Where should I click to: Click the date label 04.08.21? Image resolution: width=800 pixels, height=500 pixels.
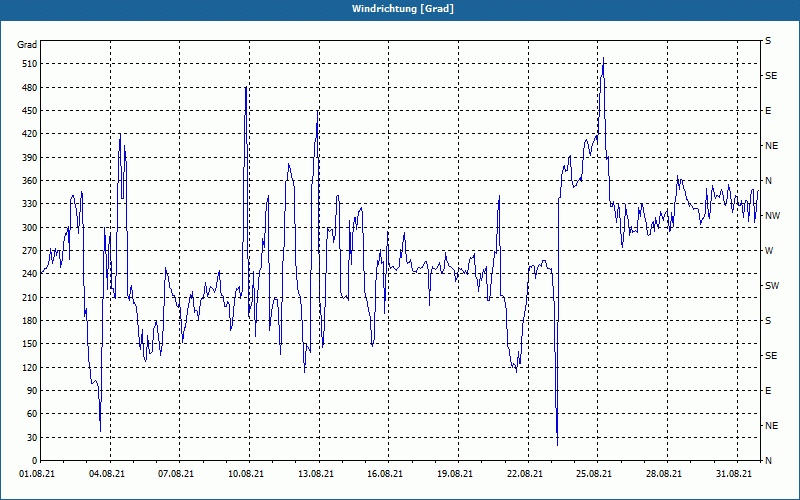point(107,474)
